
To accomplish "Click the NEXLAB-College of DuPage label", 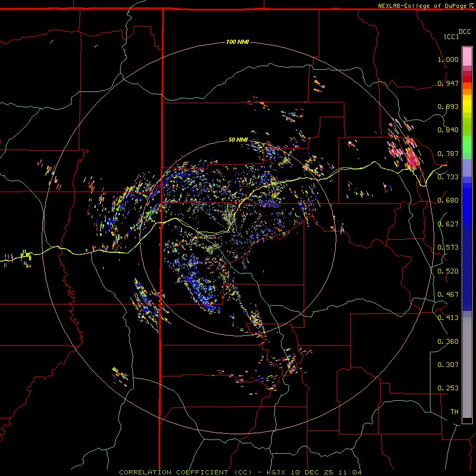I will coord(423,6).
